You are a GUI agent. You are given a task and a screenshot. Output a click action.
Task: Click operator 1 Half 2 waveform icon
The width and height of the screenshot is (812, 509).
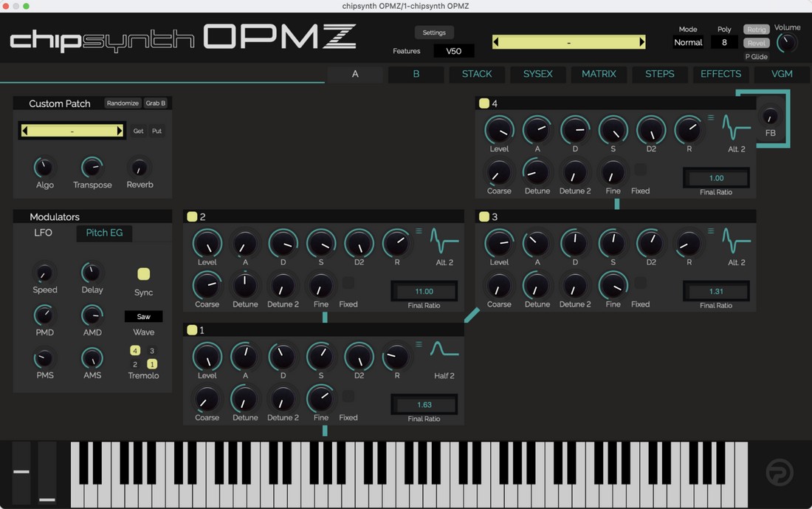coord(444,349)
